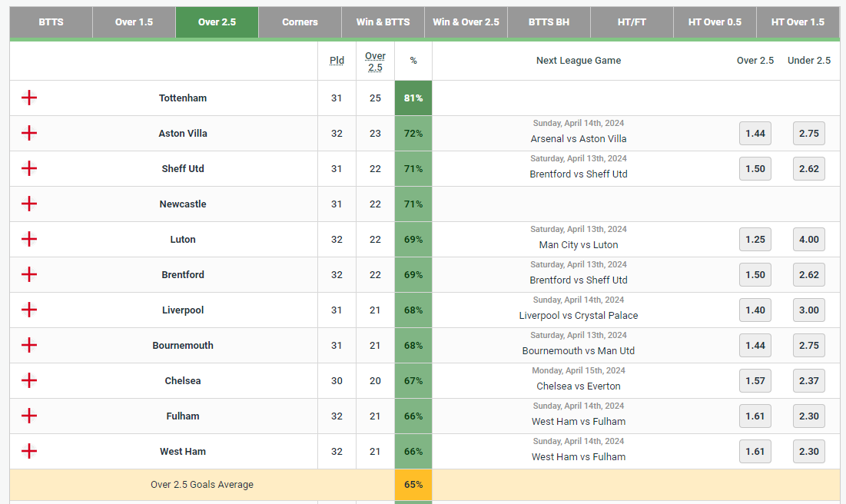Open the Liverpool vs Crystal Palace match link

(x=579, y=316)
